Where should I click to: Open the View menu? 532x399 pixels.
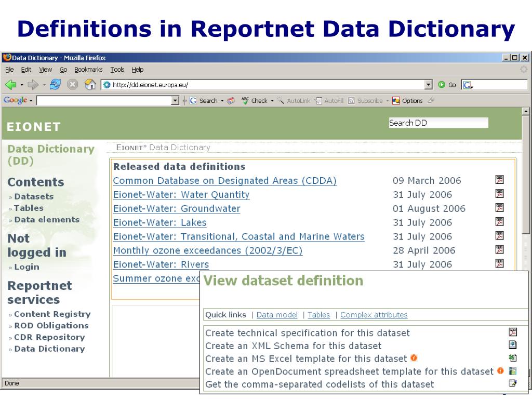coord(46,70)
